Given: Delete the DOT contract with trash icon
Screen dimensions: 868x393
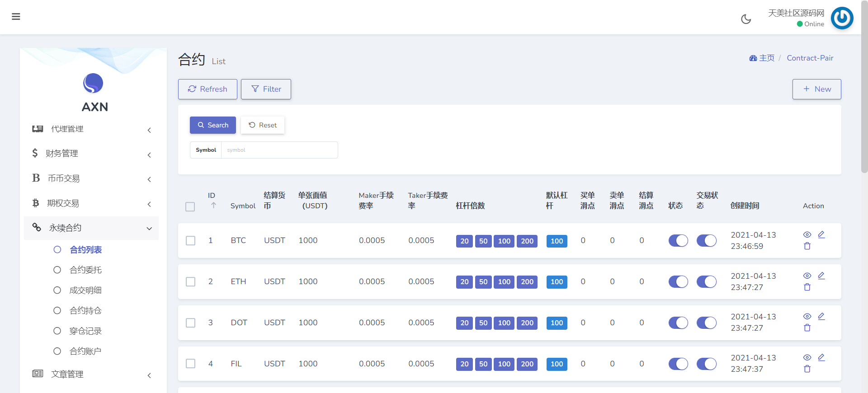Looking at the screenshot, I should coord(807,328).
